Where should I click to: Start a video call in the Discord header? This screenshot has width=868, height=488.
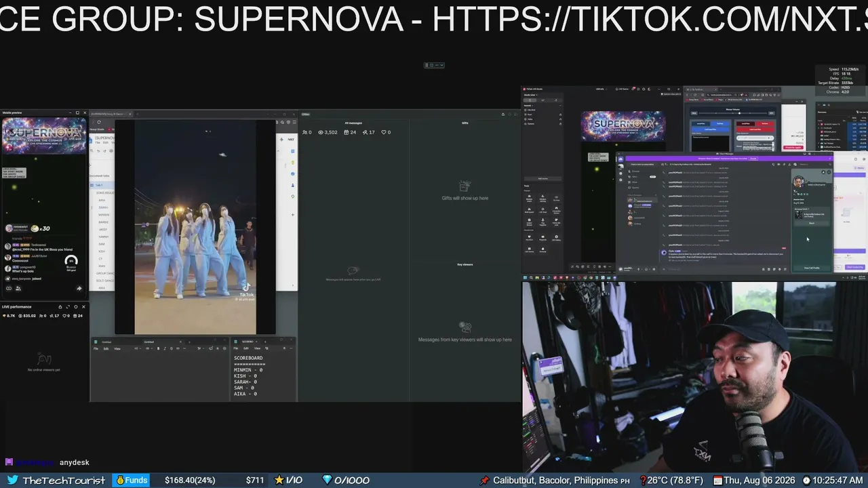tap(779, 165)
